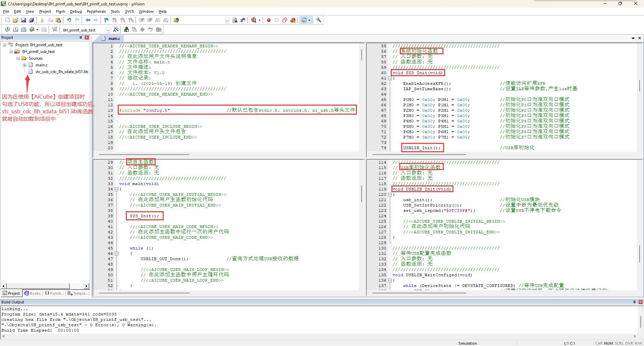Save the current file
Viewport: 644px width, 346px height.
(x=23, y=20)
